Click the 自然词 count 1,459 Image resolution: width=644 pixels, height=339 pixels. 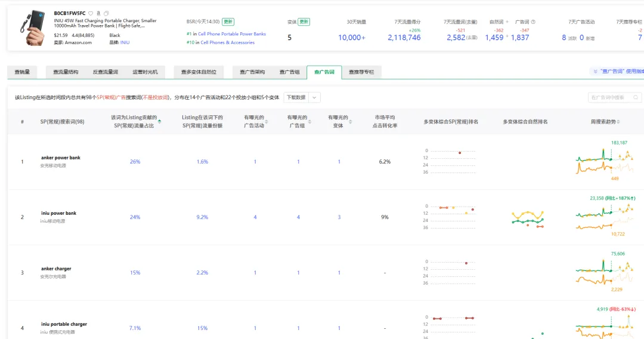(x=494, y=38)
